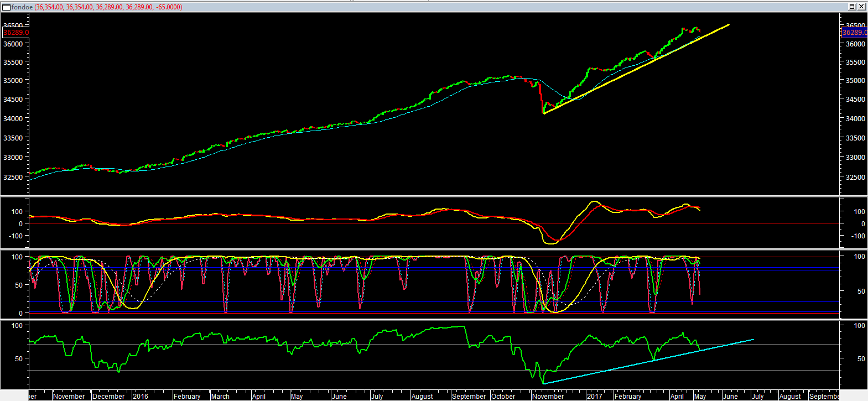
Task: Select the red horizontal line at the stochastic 100 level
Action: point(434,257)
